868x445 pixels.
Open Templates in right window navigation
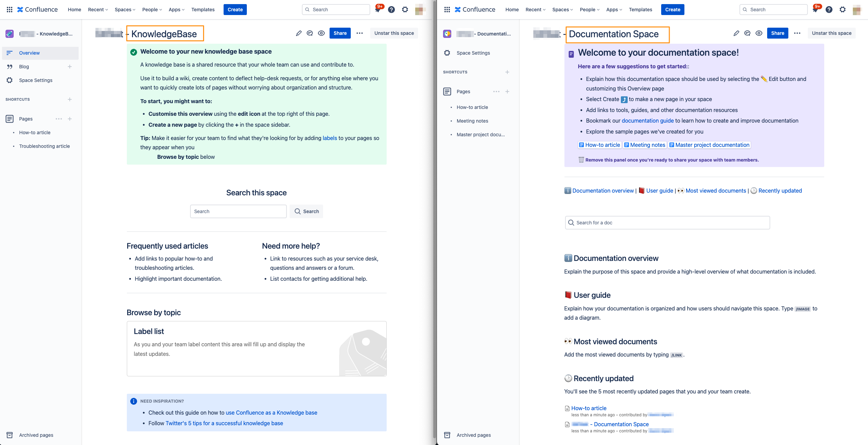click(x=640, y=10)
